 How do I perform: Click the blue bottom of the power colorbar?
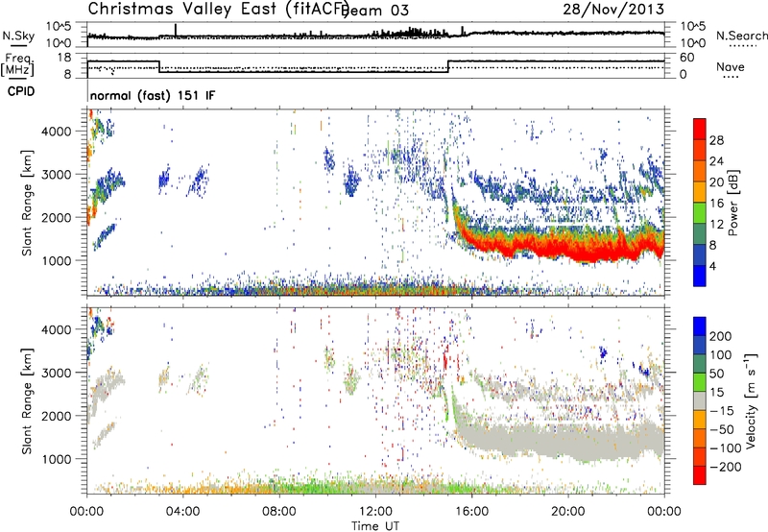(700, 276)
